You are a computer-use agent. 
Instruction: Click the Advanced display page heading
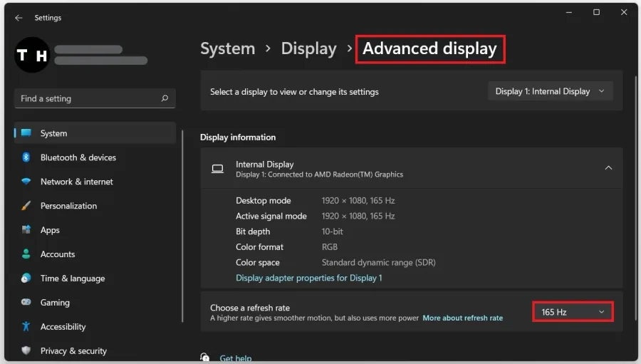tap(429, 48)
